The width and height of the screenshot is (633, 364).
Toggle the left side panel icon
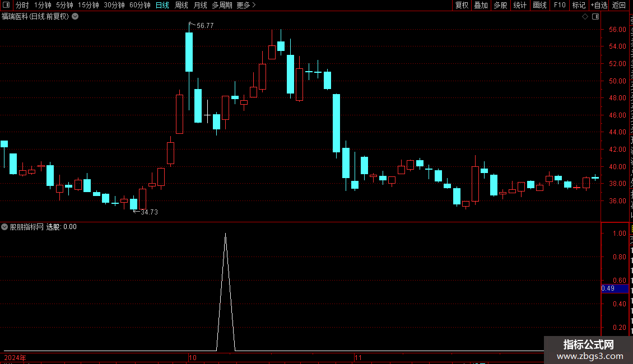point(6,5)
